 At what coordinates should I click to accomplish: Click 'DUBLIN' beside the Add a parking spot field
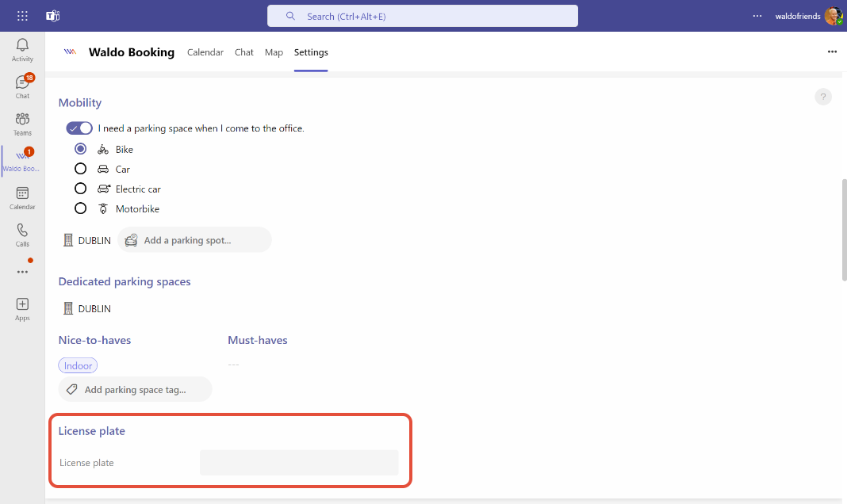(x=94, y=241)
